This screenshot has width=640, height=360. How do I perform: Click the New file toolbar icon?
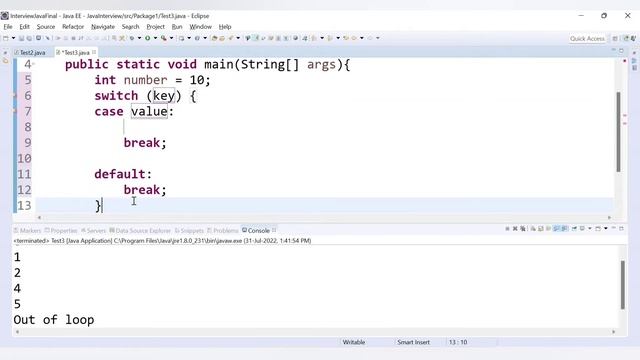click(x=6, y=38)
